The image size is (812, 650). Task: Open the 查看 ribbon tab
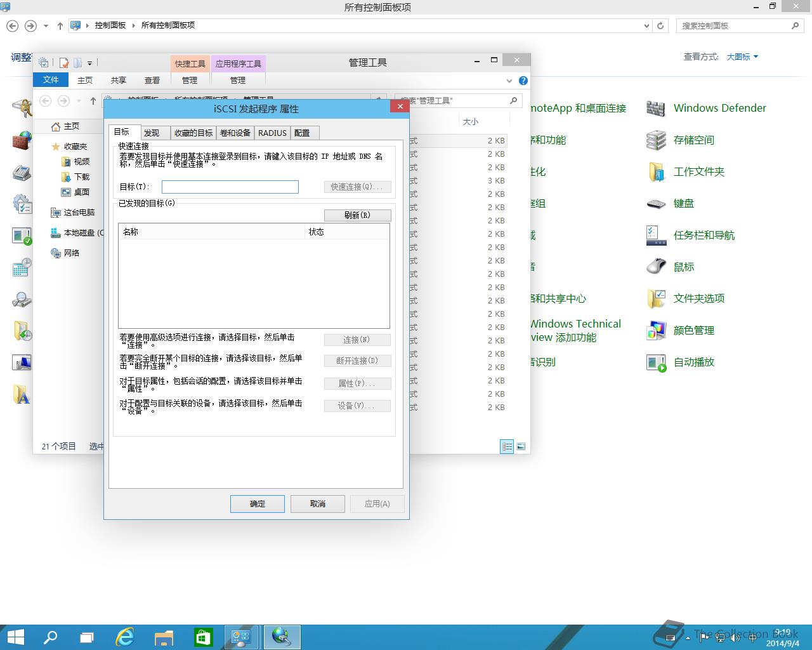pyautogui.click(x=152, y=80)
